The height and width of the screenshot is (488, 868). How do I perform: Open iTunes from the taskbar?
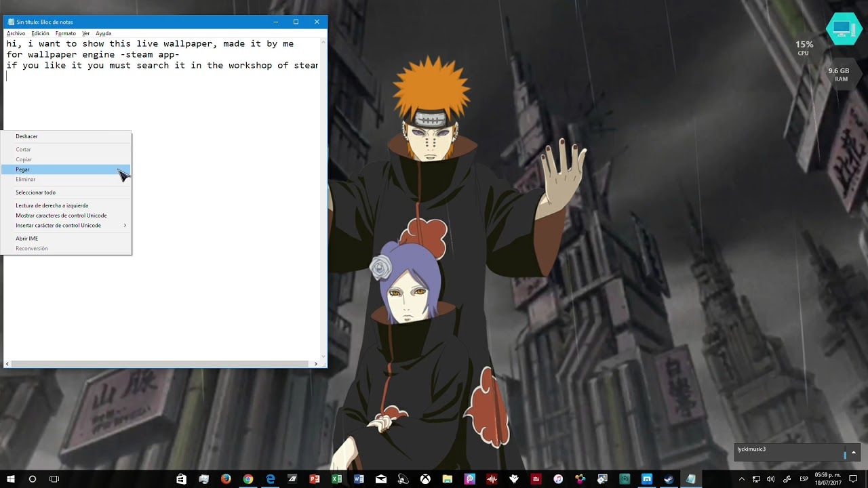(x=558, y=479)
